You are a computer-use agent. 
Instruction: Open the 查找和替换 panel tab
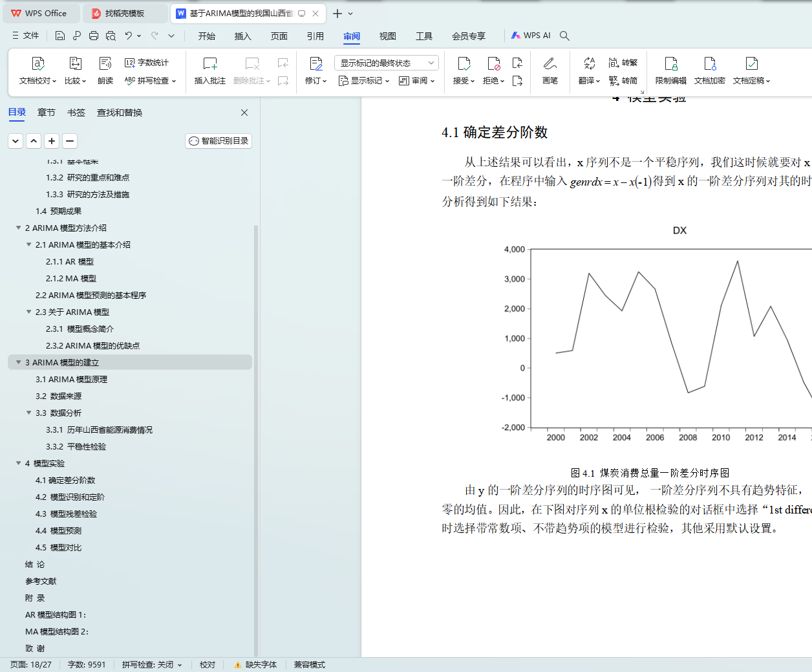click(x=120, y=113)
